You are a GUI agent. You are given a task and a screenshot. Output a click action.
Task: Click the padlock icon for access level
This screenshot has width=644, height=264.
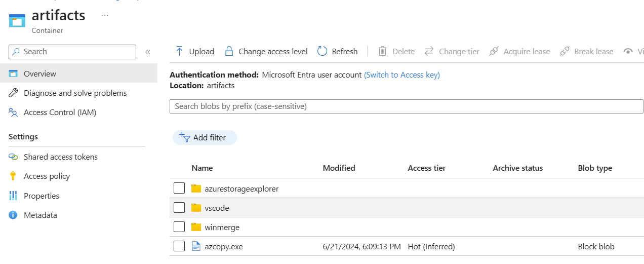coord(229,51)
